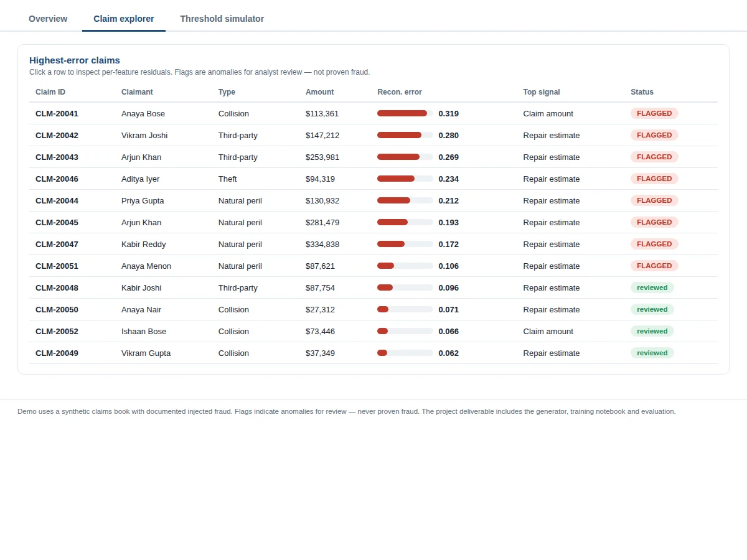Open claim row CLM-20051
747x560 pixels.
coord(374,266)
